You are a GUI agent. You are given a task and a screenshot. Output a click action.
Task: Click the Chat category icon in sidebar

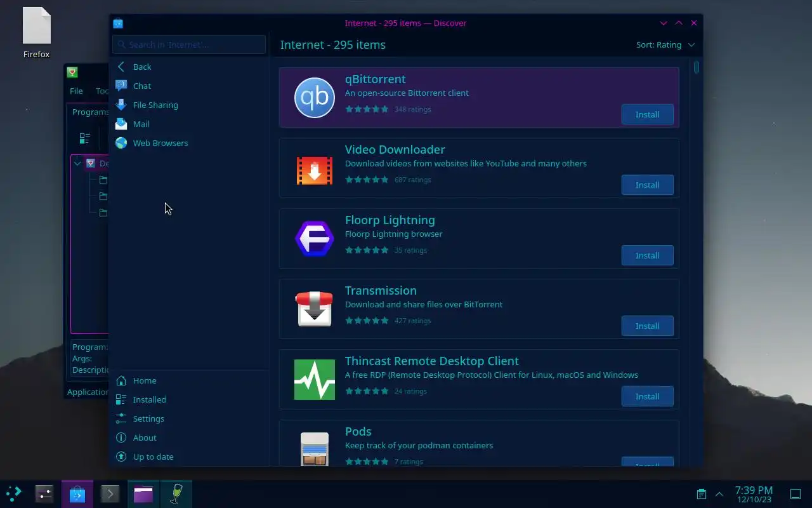point(121,86)
